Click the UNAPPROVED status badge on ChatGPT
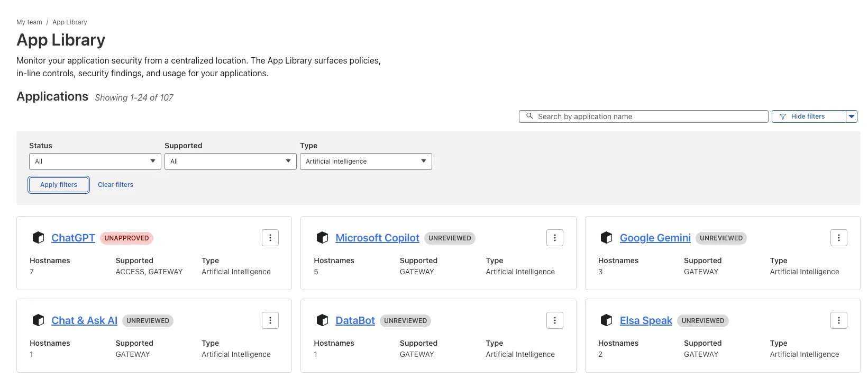 point(126,238)
